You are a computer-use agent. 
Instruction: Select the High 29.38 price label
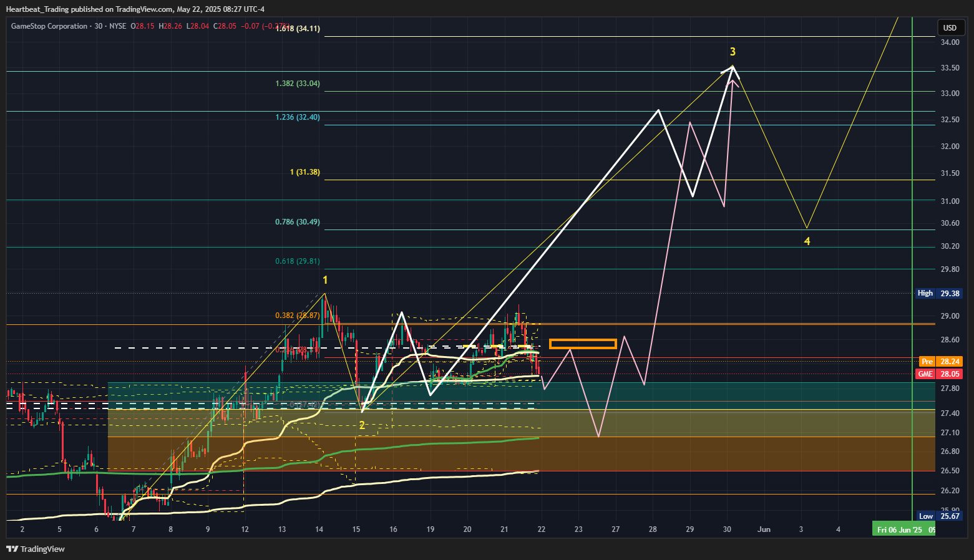[939, 293]
